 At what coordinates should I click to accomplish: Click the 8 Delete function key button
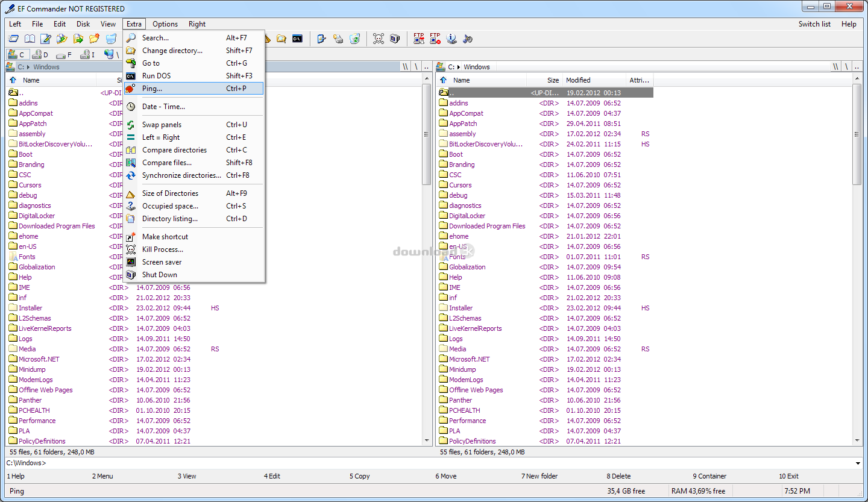pos(618,476)
